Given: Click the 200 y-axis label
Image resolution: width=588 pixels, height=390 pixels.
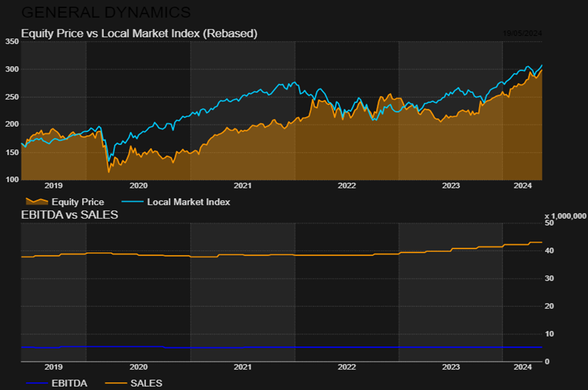Looking at the screenshot, I should click(x=12, y=124).
